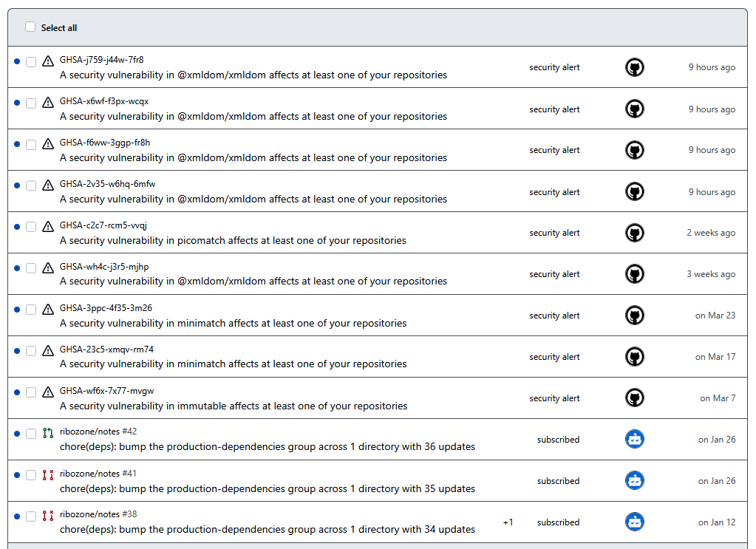This screenshot has width=756, height=549.
Task: Click the Dependabot avatar on ribozone/notes #42
Action: pos(634,438)
